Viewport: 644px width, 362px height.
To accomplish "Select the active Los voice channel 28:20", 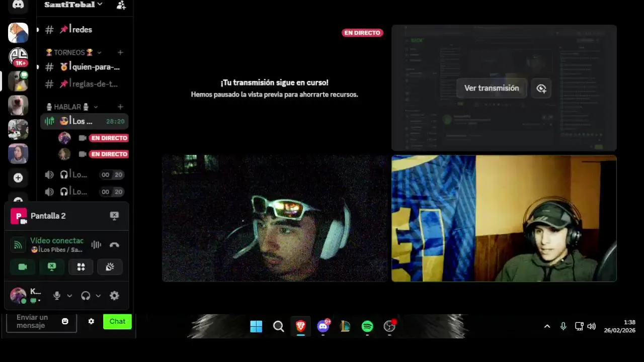I will click(85, 121).
